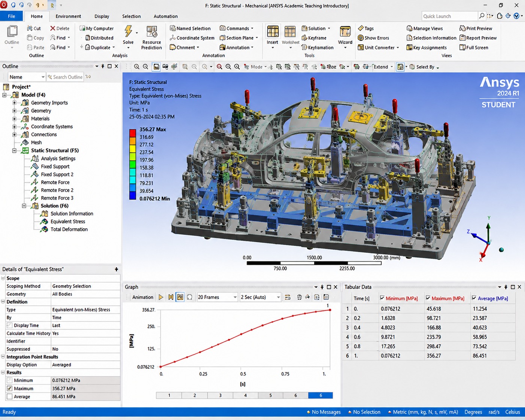
Task: Click the Insert table icon
Action: (273, 31)
